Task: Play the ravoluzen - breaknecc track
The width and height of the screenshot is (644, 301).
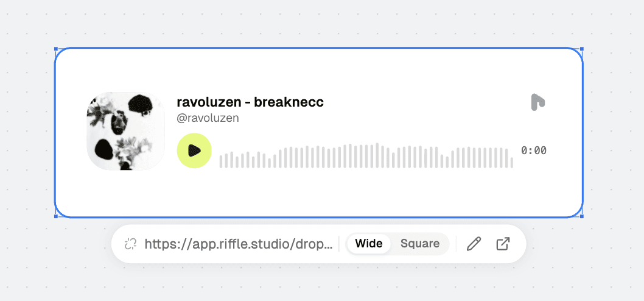Action: [194, 150]
